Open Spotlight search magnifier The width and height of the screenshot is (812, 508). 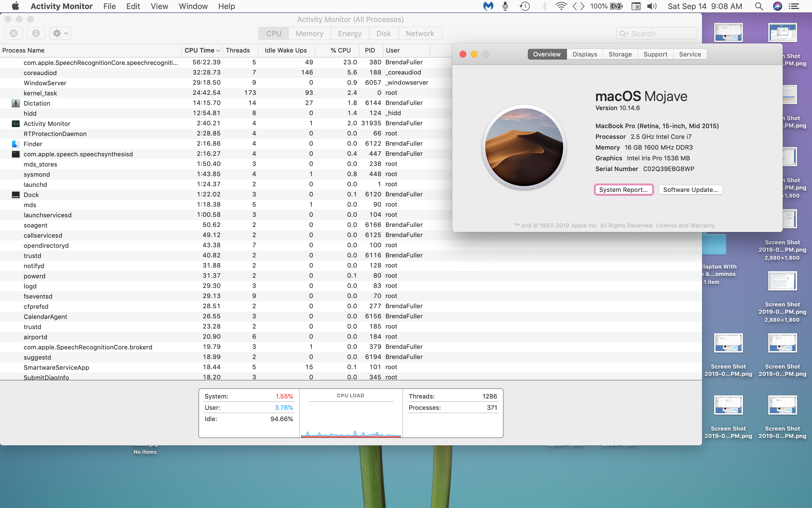click(x=759, y=6)
